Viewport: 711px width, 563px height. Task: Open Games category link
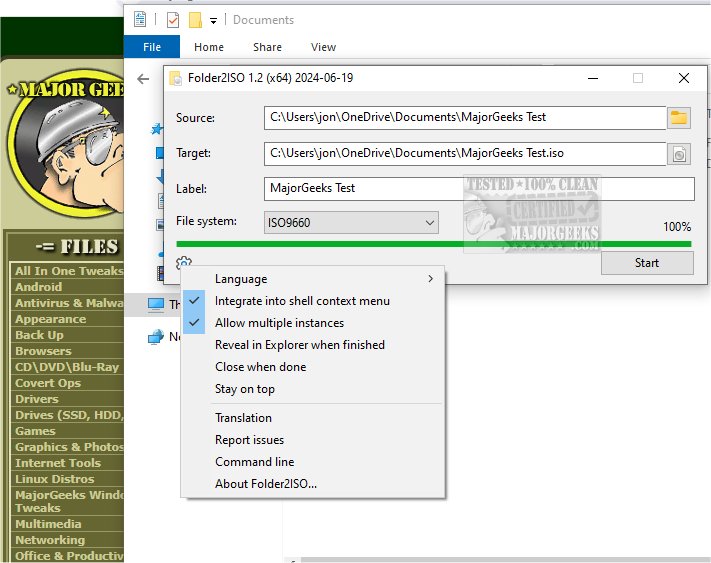[x=35, y=431]
